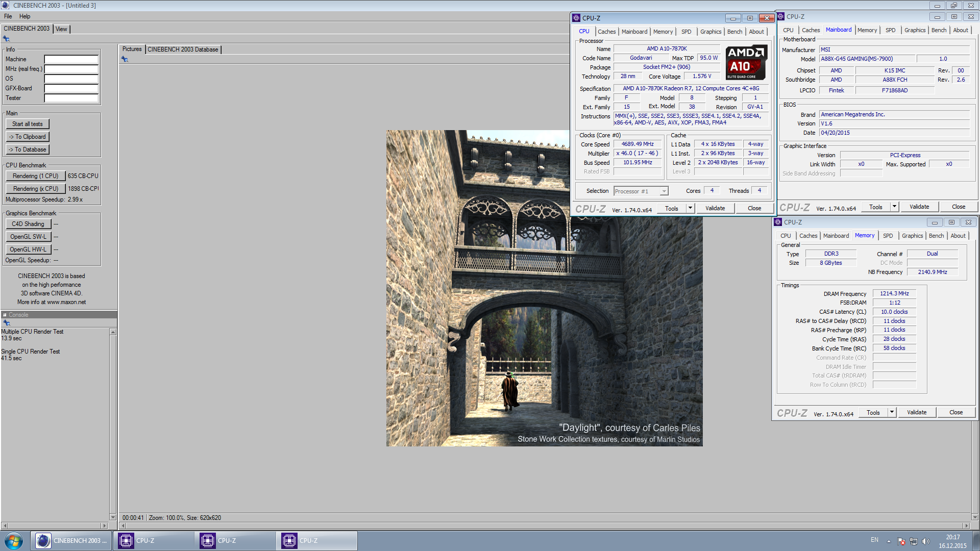The height and width of the screenshot is (551, 980).
Task: Click Start all tests button
Action: click(28, 124)
